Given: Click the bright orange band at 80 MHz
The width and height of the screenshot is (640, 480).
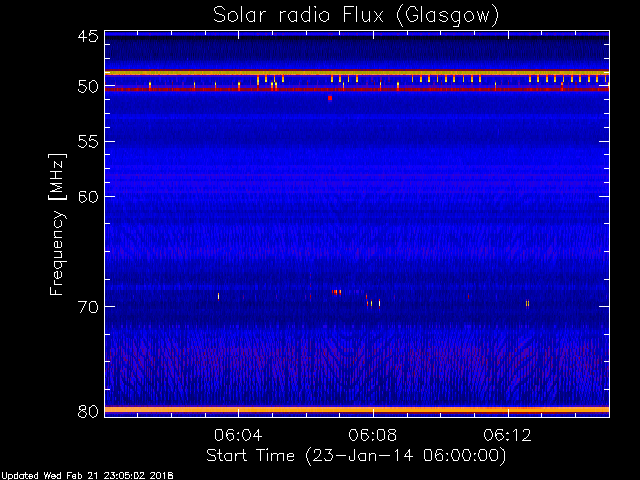Looking at the screenshot, I should pyautogui.click(x=357, y=409).
